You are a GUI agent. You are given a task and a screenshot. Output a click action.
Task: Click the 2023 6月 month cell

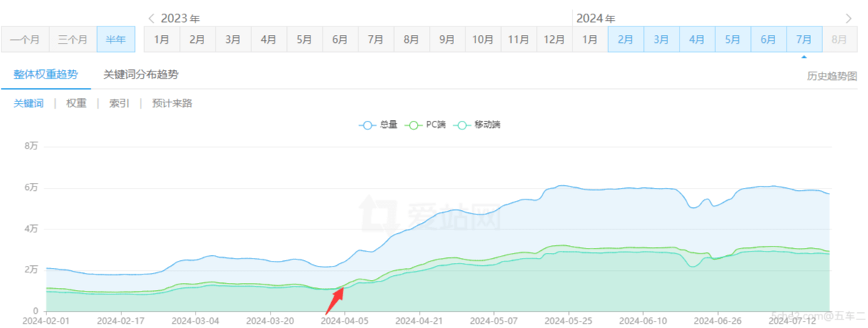coord(340,39)
